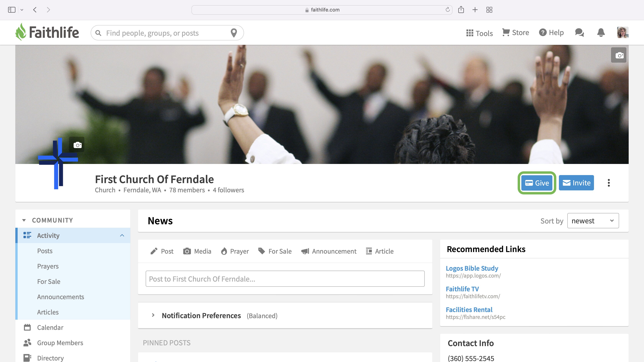Open the three-dot more options menu
644x362 pixels.
pos(609,183)
